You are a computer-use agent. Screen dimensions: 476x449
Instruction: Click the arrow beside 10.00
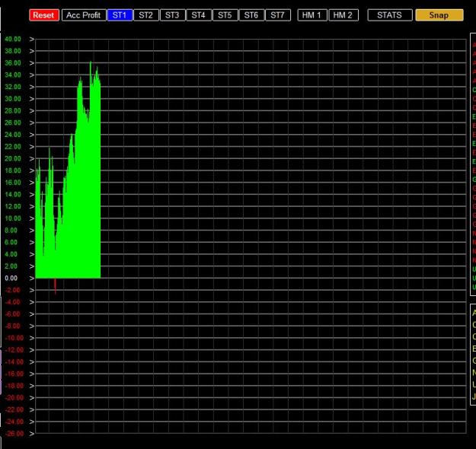point(32,218)
